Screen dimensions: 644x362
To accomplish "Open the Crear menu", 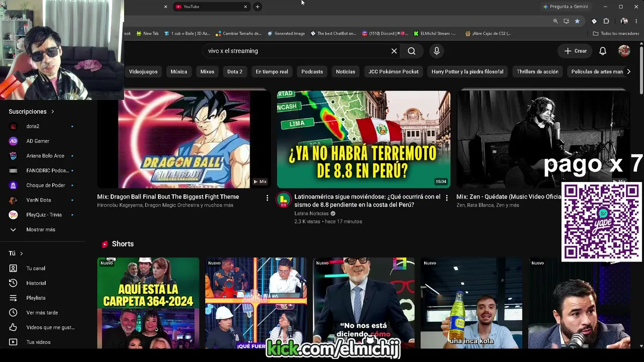I will (576, 51).
